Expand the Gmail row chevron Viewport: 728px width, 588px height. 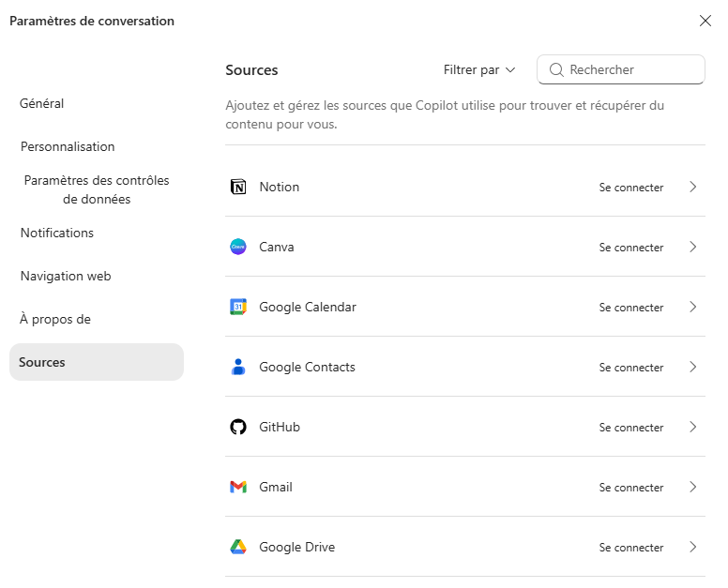[x=693, y=487]
